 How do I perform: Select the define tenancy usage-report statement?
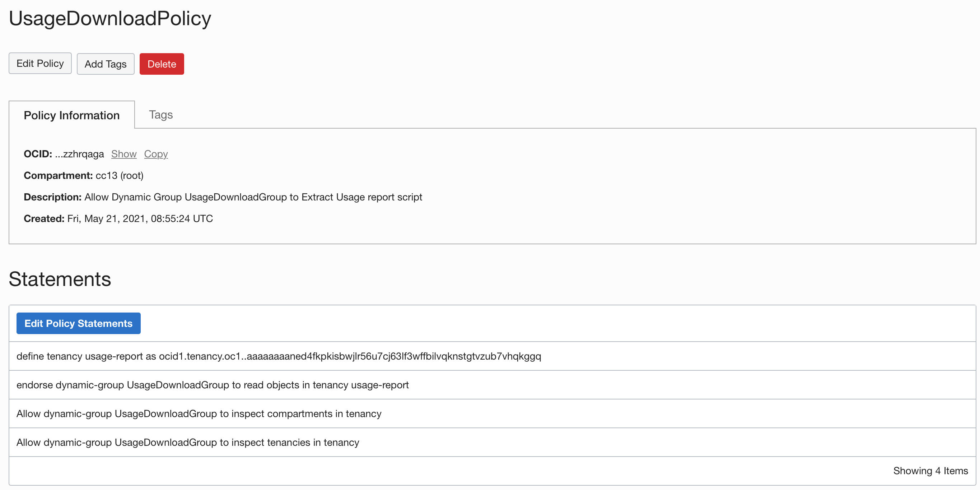[279, 356]
